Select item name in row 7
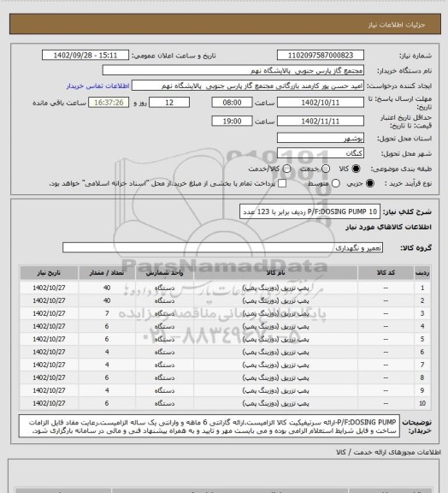448x493 pixels. tap(275, 365)
